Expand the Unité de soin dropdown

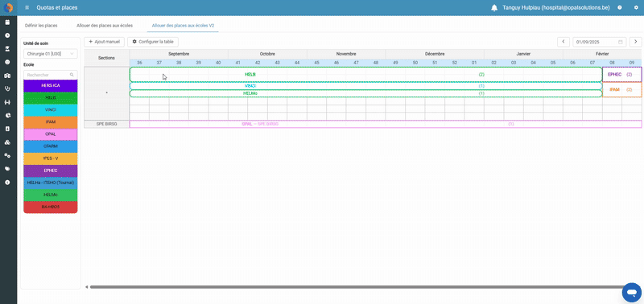click(51, 54)
